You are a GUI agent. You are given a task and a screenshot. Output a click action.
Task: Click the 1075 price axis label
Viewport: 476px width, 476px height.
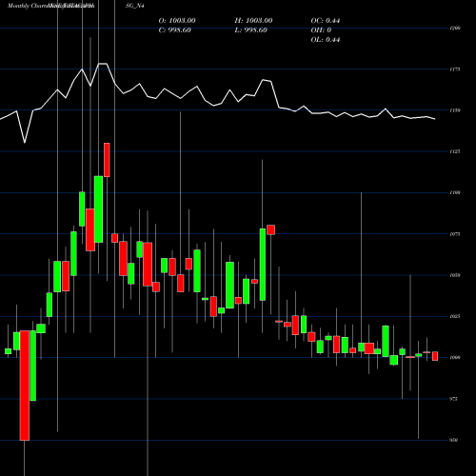[455, 234]
